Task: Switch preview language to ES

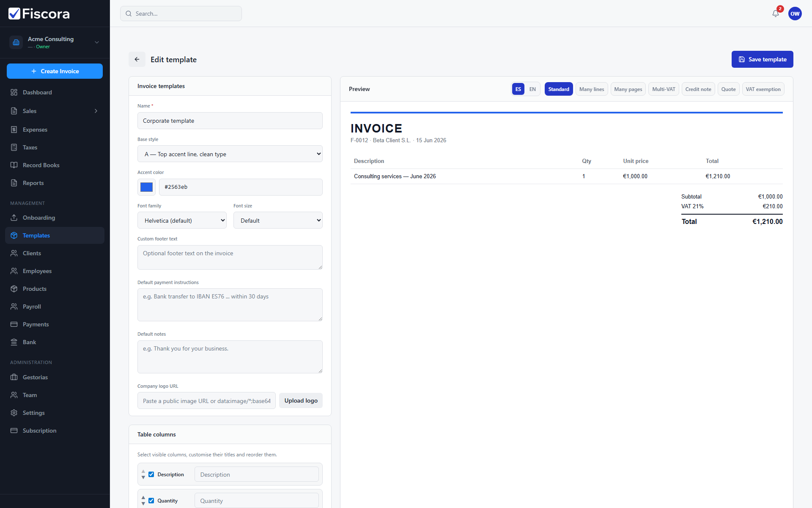Action: [x=518, y=89]
